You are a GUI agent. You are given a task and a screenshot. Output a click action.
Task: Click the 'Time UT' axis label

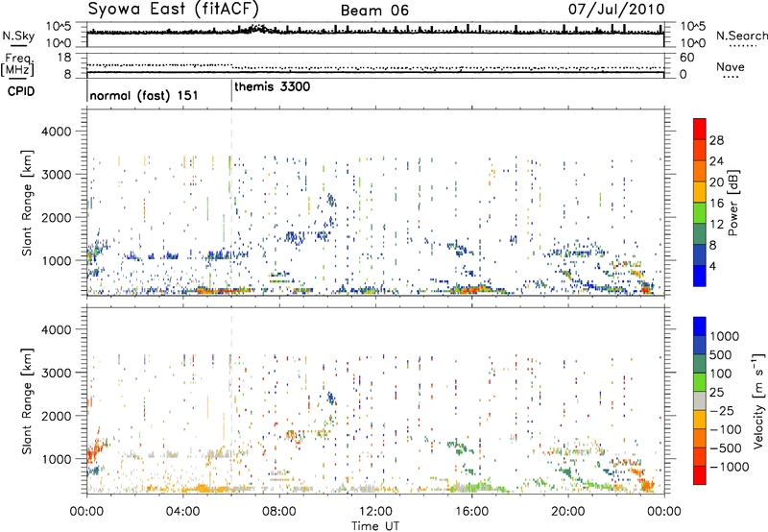[x=375, y=526]
